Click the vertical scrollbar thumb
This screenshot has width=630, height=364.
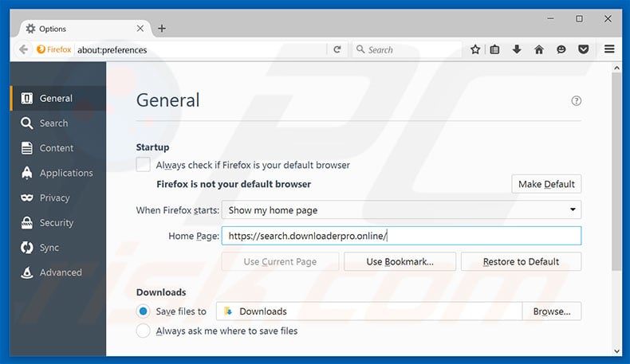(x=616, y=172)
